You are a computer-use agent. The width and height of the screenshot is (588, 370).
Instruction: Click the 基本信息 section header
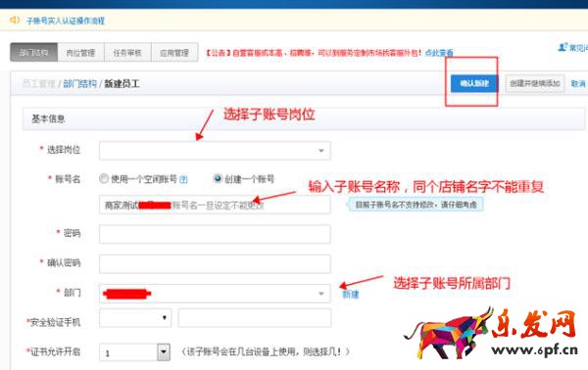point(304,118)
